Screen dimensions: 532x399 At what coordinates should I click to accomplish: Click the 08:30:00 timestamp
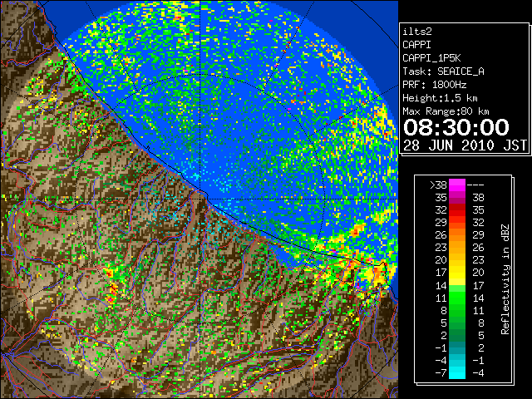pos(456,127)
